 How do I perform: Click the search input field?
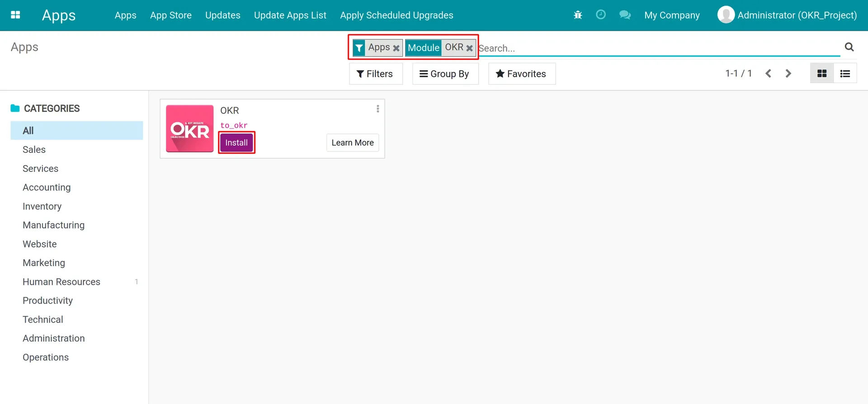pos(659,48)
